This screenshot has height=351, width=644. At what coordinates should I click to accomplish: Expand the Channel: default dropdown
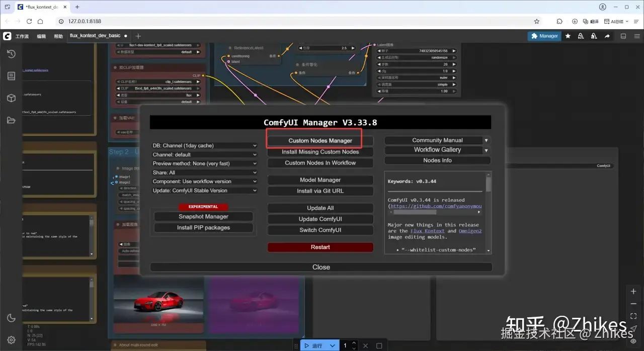tap(205, 155)
